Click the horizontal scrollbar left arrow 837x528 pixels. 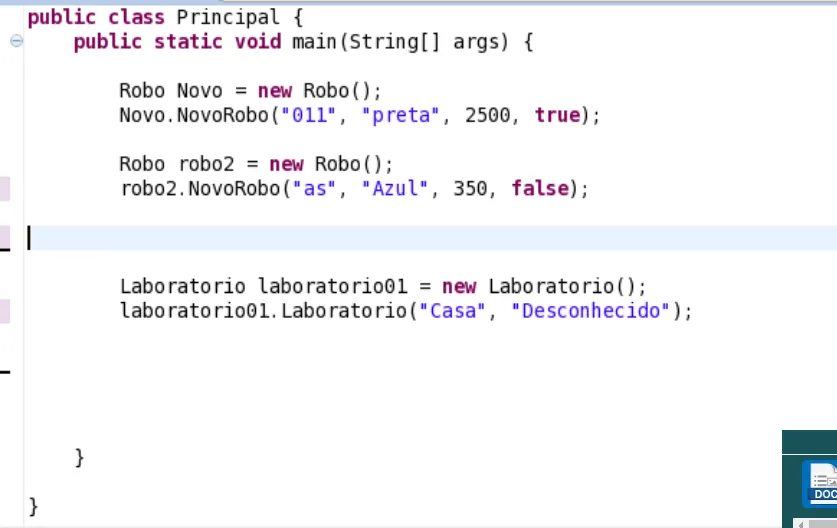801,523
